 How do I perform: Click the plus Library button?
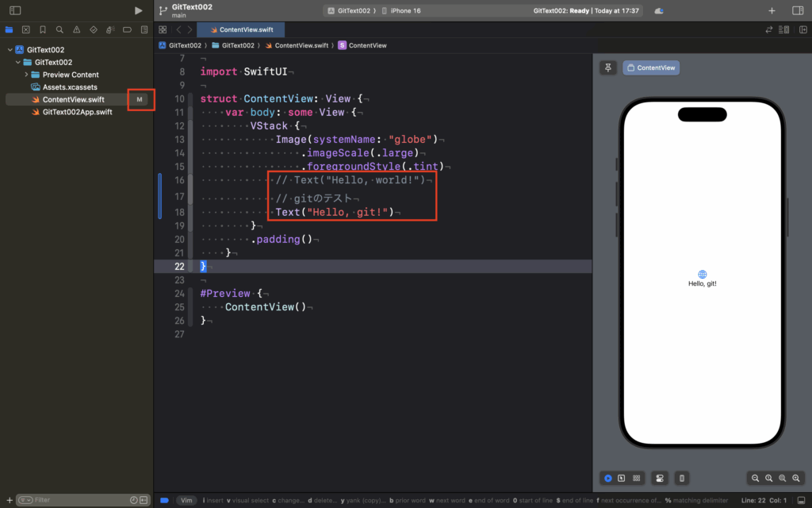tap(772, 10)
